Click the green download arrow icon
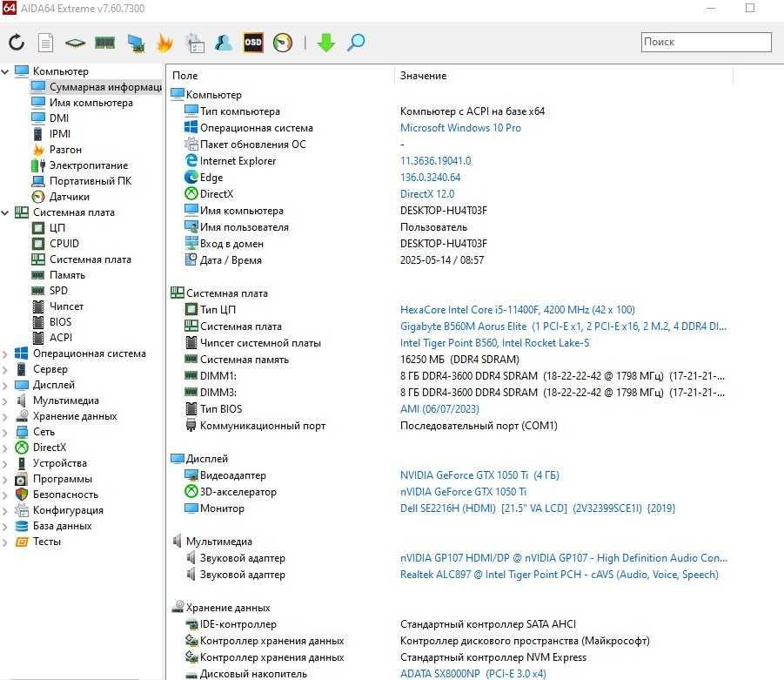The width and height of the screenshot is (784, 680). point(326,43)
